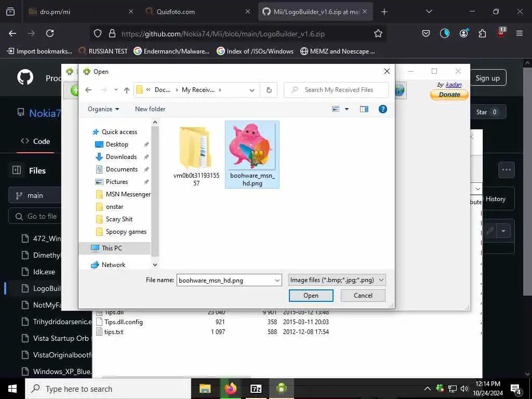Screen dimensions: 532x399
Task: Open the Organize dropdown menu
Action: (x=103, y=109)
